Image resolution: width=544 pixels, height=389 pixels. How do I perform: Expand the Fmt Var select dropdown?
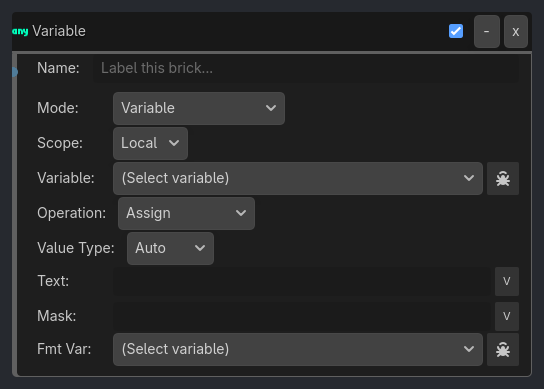[x=298, y=349]
